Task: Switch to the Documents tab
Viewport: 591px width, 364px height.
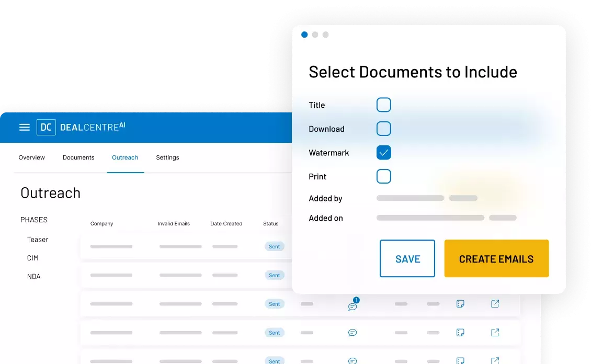Action: [x=78, y=157]
